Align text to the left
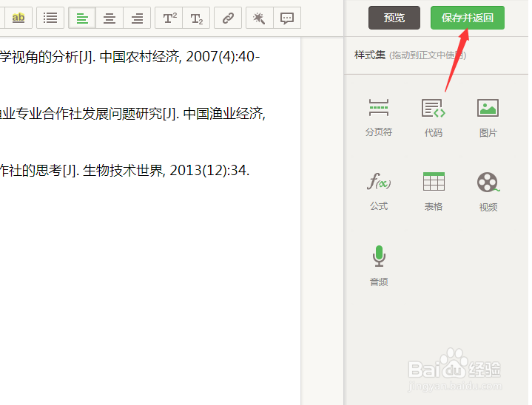Screen dimensions: 532x405 point(82,18)
